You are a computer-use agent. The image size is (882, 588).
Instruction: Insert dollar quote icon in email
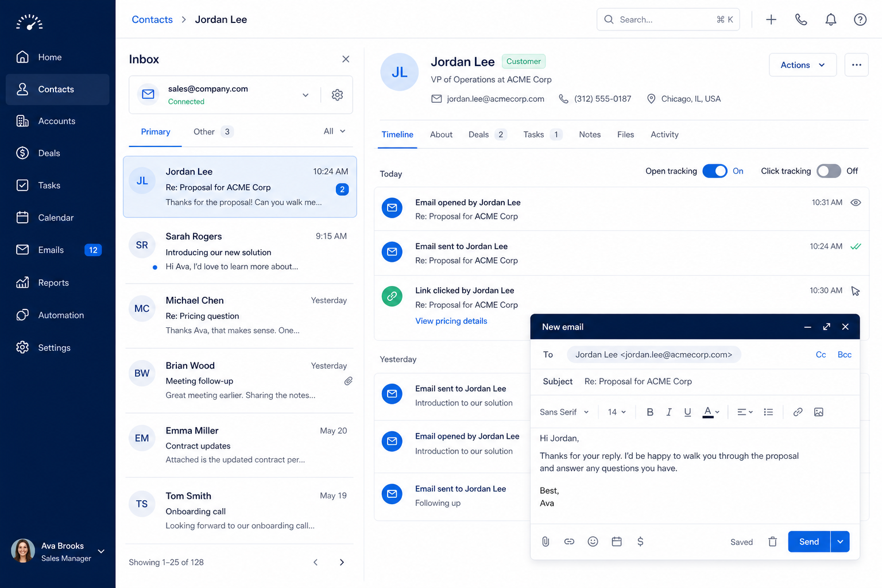[640, 541]
